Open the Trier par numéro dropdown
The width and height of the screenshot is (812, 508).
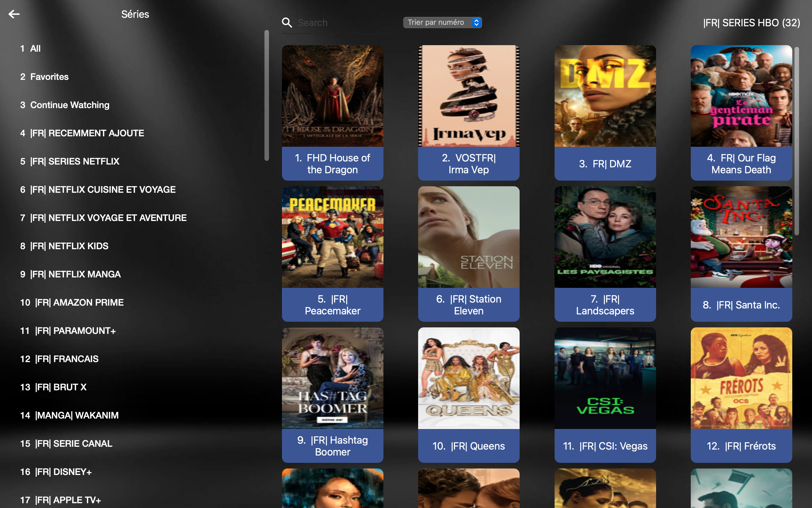coord(442,23)
